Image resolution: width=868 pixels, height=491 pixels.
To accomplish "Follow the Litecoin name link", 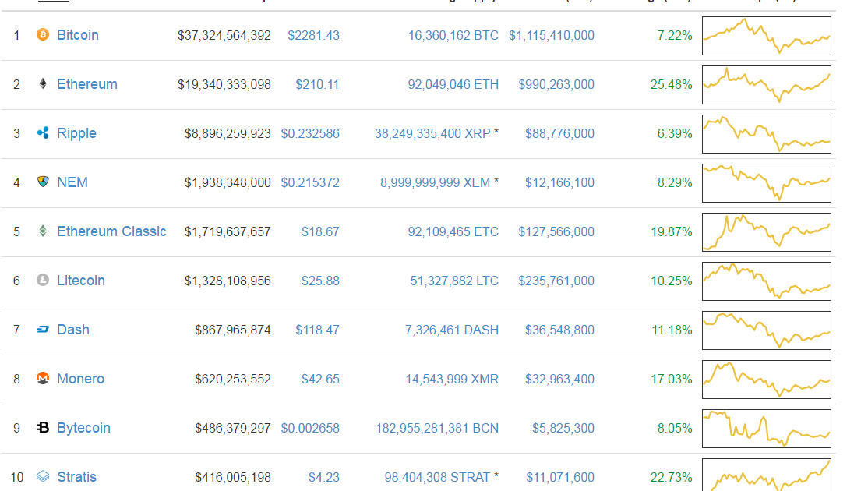I will (81, 281).
